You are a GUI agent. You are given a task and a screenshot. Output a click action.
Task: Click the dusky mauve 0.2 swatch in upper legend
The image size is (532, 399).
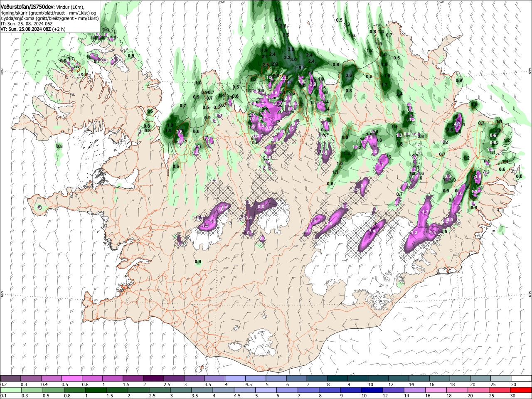click(10, 379)
